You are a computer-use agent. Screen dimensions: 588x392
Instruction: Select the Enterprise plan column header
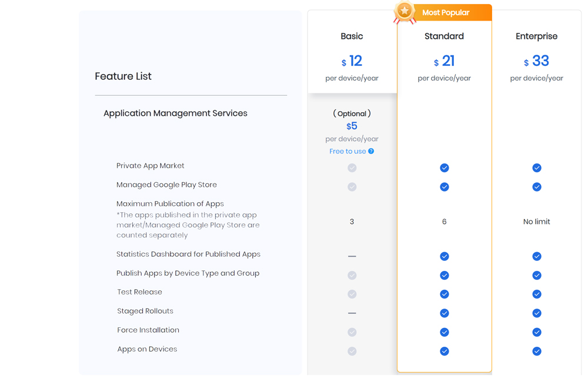point(536,36)
